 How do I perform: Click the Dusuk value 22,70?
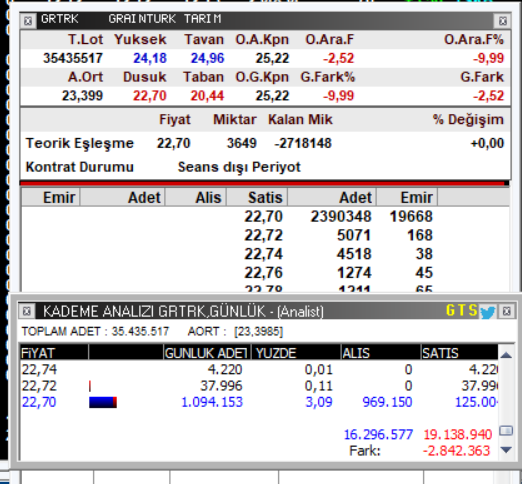click(150, 96)
